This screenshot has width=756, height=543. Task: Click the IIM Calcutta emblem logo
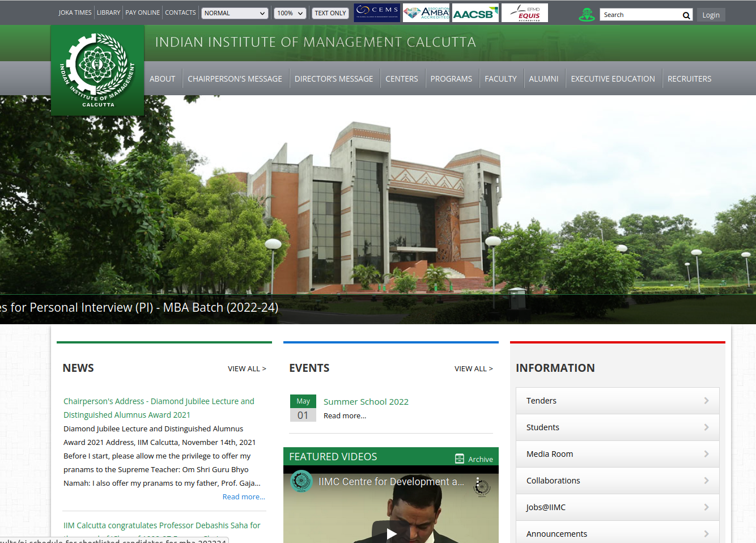click(x=97, y=70)
